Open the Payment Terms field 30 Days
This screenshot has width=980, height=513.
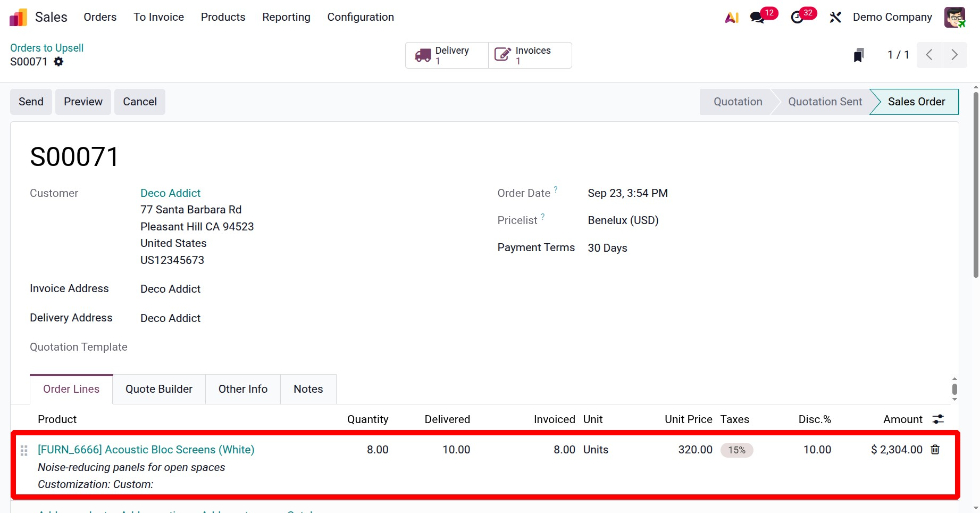(607, 248)
